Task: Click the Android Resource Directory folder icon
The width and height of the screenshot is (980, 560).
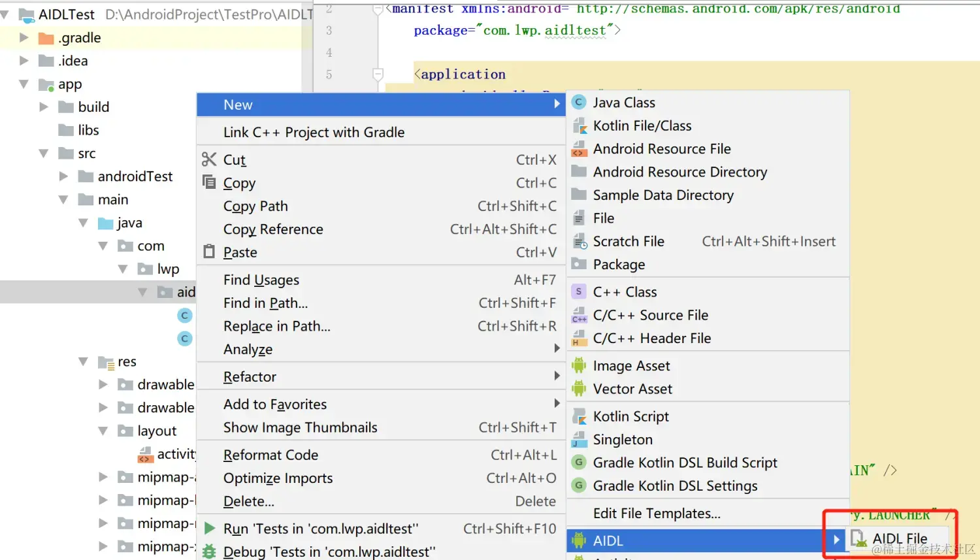Action: click(579, 172)
